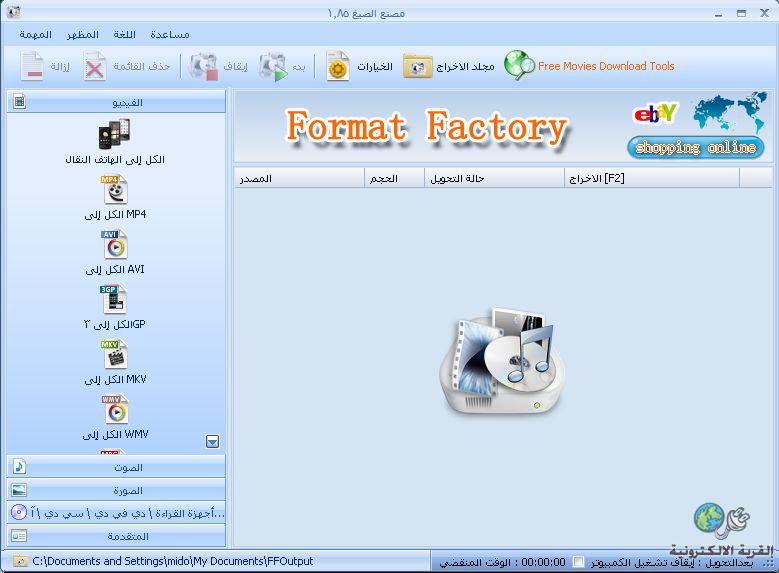Image resolution: width=779 pixels, height=573 pixels.
Task: Click the Remove (إزالة) toolbar icon
Action: (x=32, y=66)
